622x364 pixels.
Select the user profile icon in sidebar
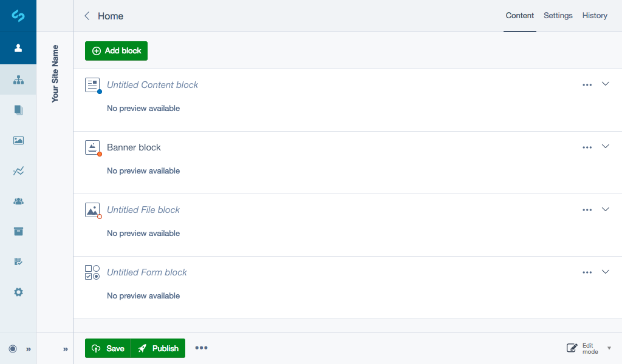[18, 48]
